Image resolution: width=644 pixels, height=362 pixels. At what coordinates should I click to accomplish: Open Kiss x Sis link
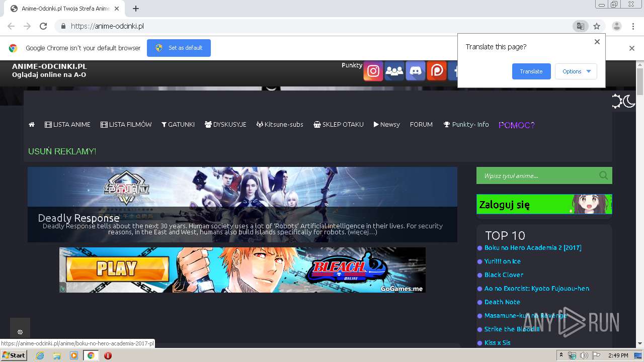(x=498, y=343)
